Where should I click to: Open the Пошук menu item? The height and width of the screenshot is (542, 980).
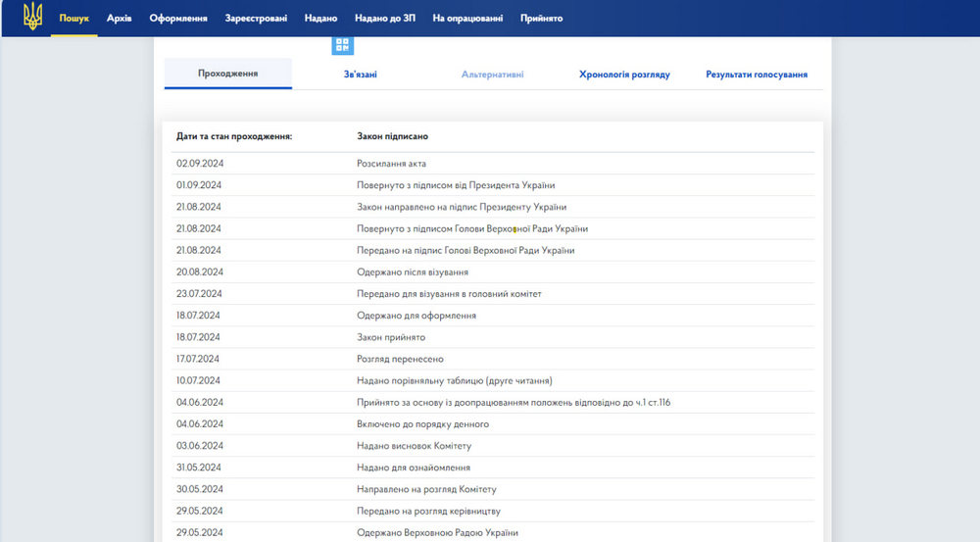tap(73, 19)
